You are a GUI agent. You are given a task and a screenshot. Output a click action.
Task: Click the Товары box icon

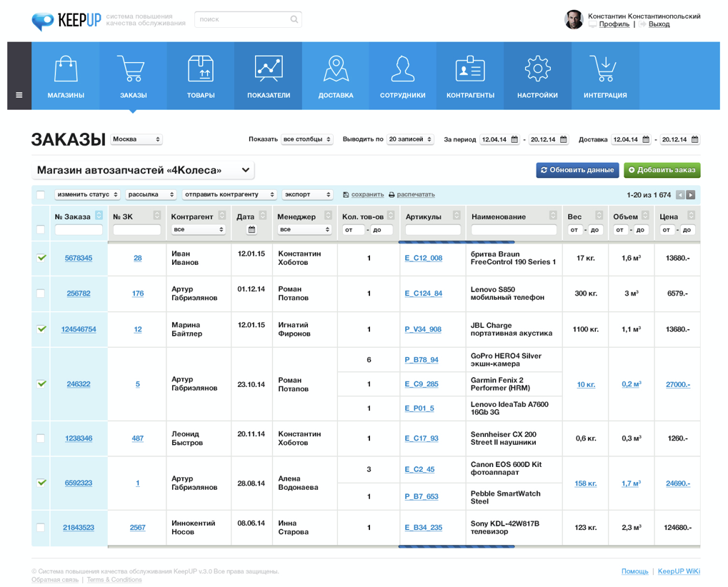click(201, 69)
